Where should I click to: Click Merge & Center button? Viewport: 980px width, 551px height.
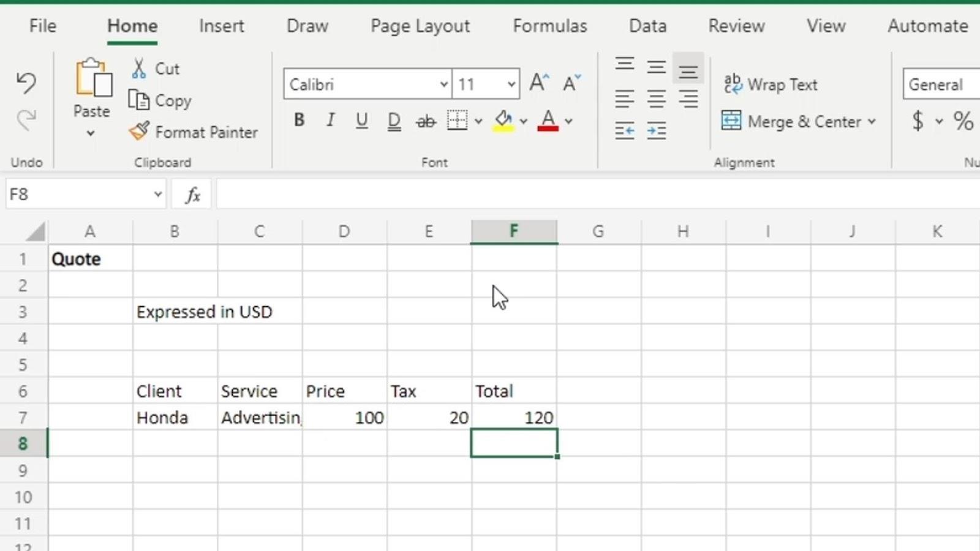pos(792,121)
